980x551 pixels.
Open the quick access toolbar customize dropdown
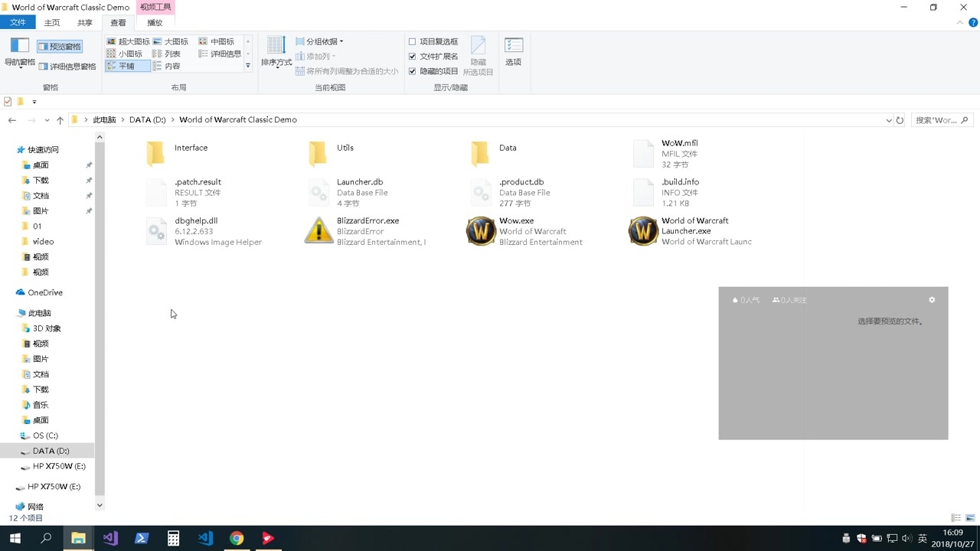point(34,102)
